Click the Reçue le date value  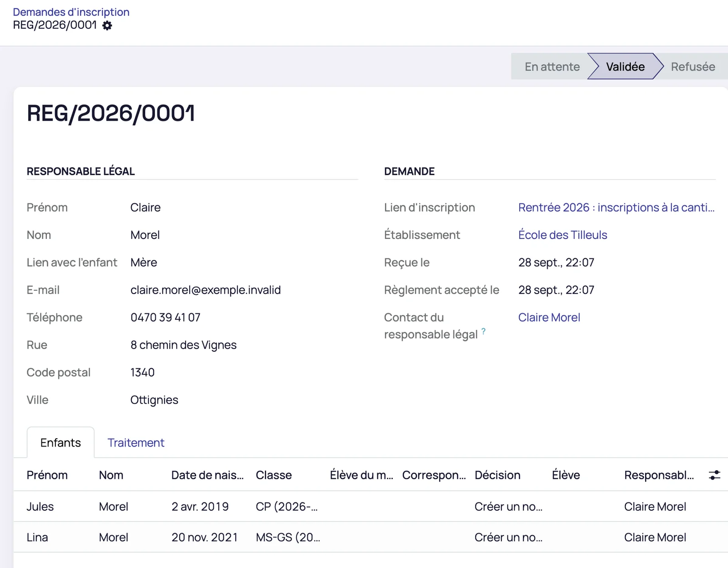(x=556, y=263)
